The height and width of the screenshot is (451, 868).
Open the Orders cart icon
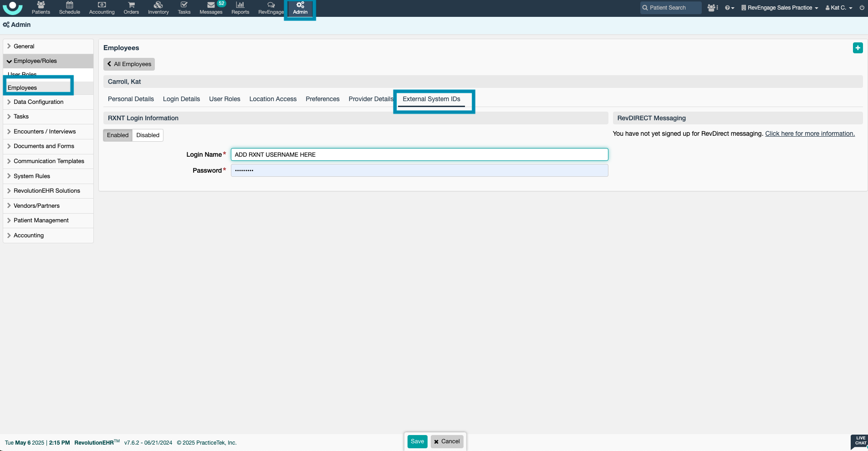tap(131, 8)
